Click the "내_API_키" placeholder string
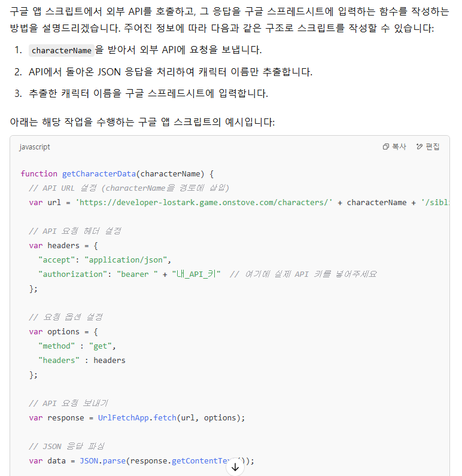The image size is (462, 476). click(x=196, y=274)
